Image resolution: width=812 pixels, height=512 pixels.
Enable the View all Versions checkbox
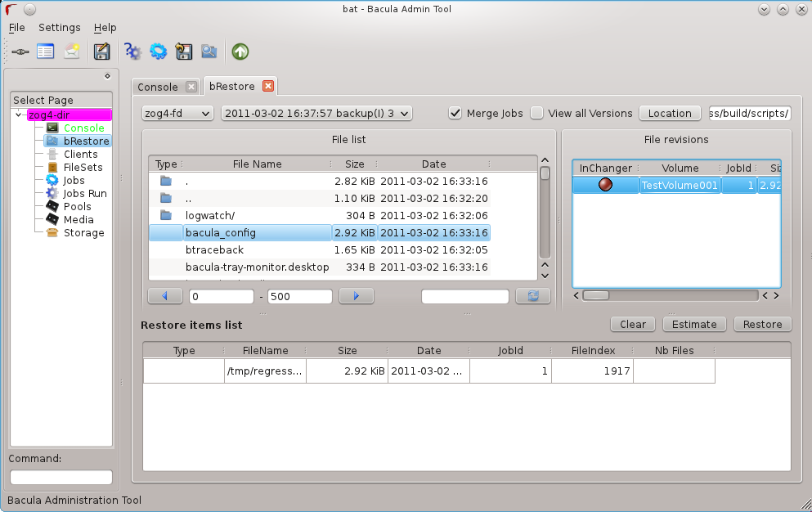(537, 113)
